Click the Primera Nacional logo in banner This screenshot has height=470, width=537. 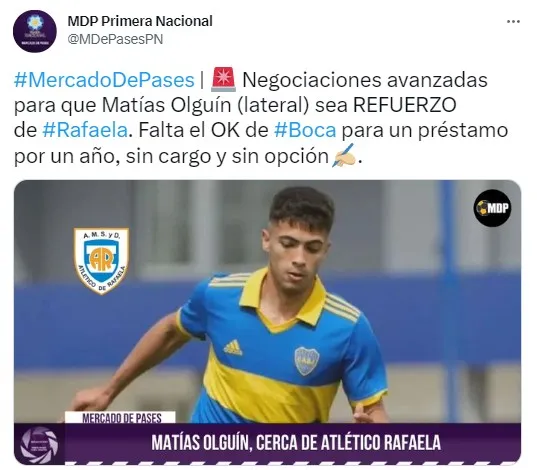coord(39,445)
